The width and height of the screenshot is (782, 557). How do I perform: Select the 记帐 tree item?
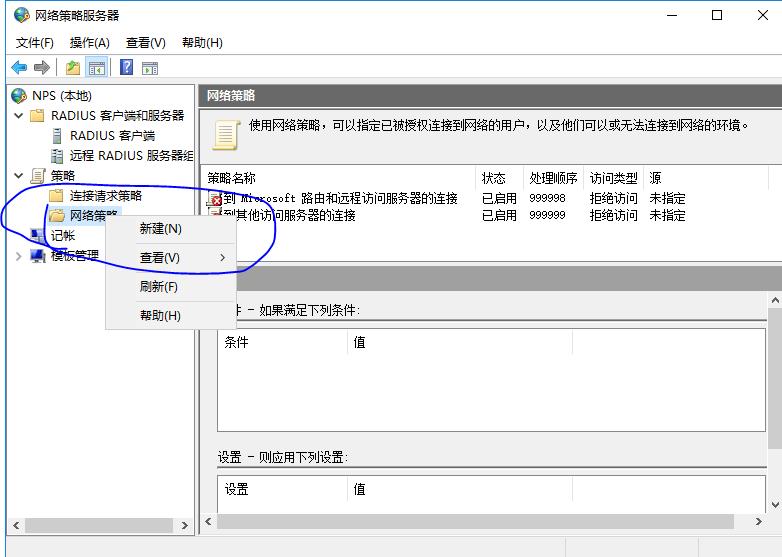[63, 235]
